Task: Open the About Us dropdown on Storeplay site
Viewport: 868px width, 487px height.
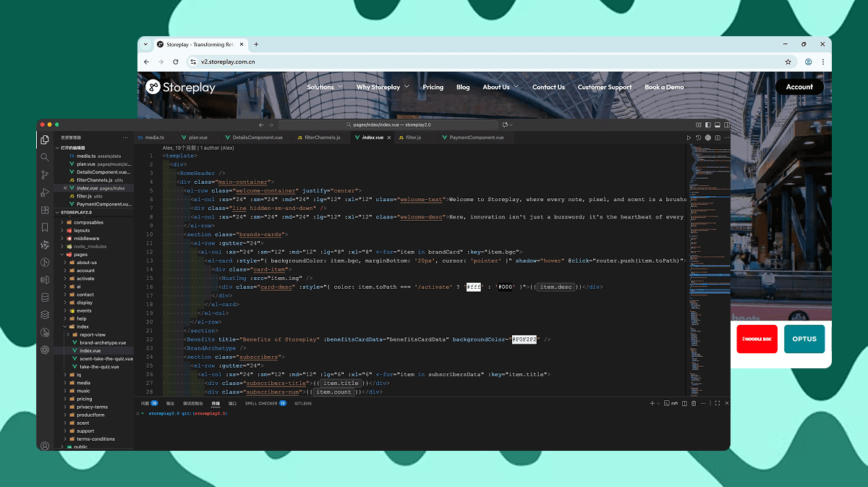Action: click(501, 87)
